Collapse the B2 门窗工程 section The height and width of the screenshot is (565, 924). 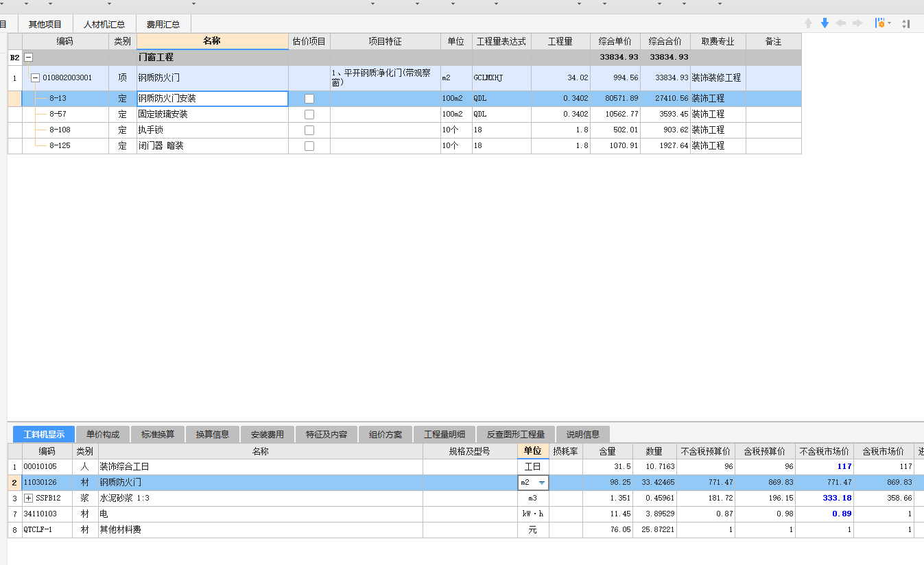click(x=29, y=58)
